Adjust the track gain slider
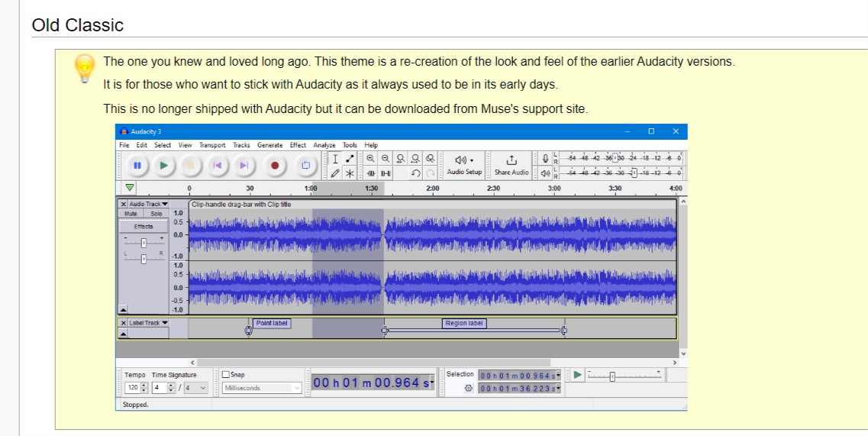The width and height of the screenshot is (868, 436). (x=144, y=243)
